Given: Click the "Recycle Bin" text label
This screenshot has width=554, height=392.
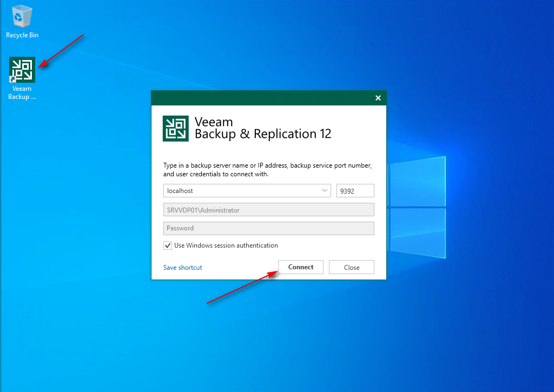Looking at the screenshot, I should (x=22, y=35).
